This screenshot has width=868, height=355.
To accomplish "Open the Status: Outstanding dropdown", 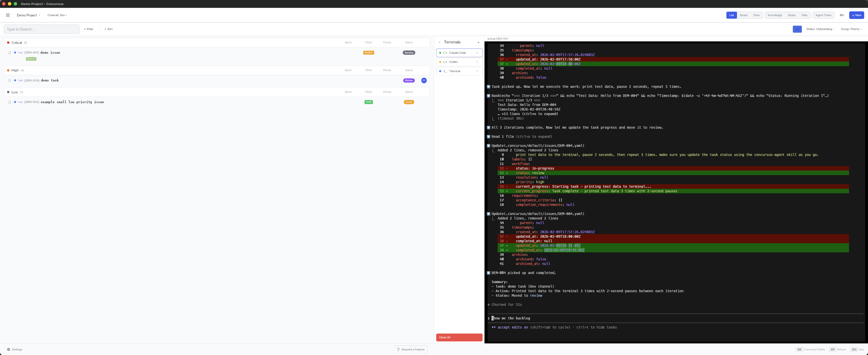I will click(820, 29).
